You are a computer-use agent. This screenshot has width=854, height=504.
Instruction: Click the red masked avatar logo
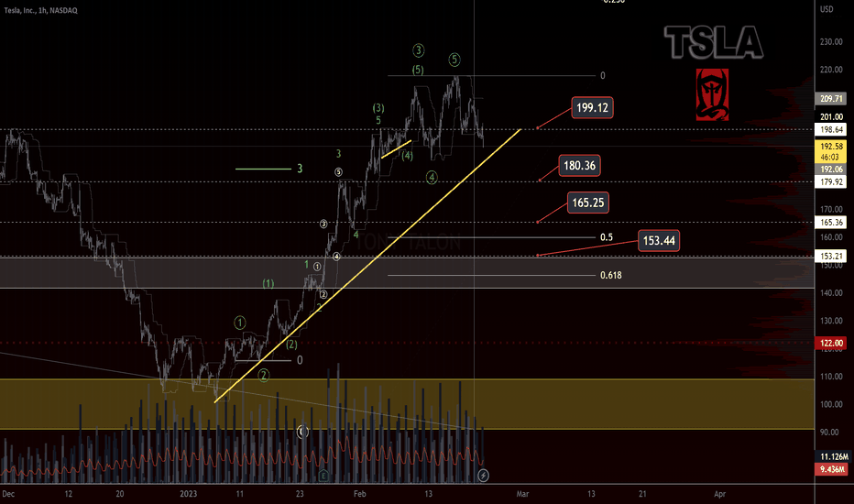[712, 94]
